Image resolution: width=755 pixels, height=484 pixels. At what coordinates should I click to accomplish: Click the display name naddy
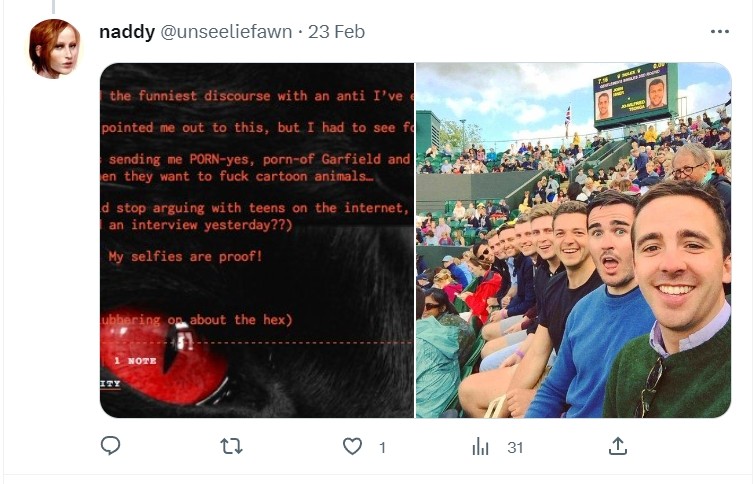pos(127,32)
